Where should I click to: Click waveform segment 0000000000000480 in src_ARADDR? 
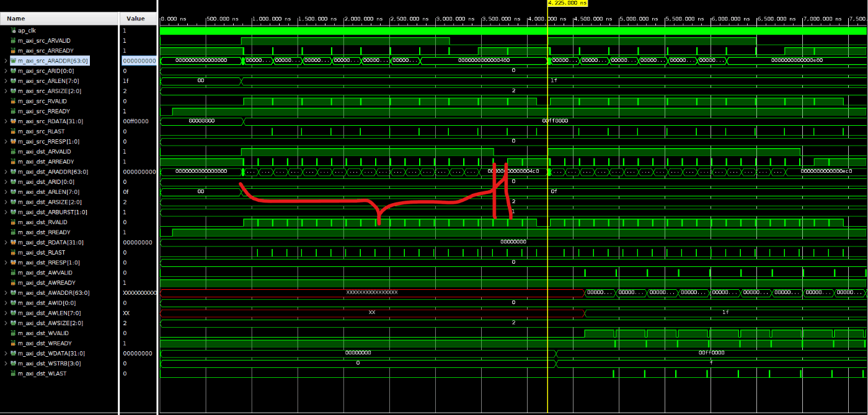tap(484, 61)
